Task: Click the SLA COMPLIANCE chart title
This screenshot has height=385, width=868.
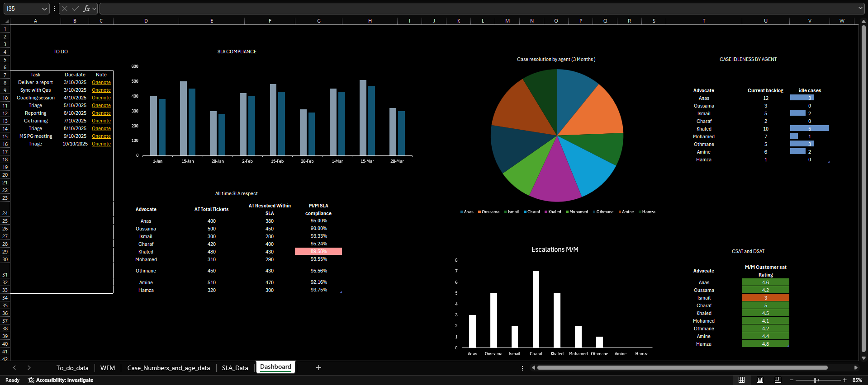Action: [237, 52]
